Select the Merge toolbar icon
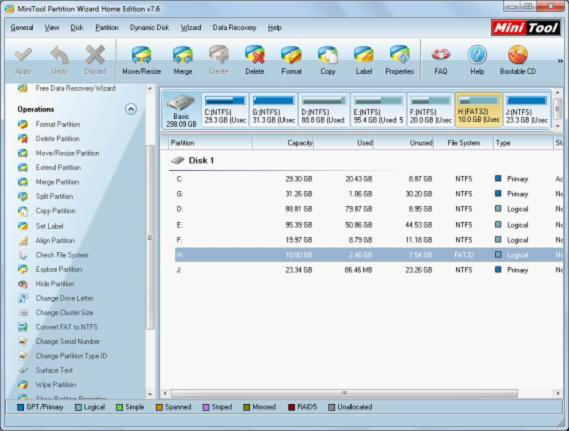 point(183,60)
